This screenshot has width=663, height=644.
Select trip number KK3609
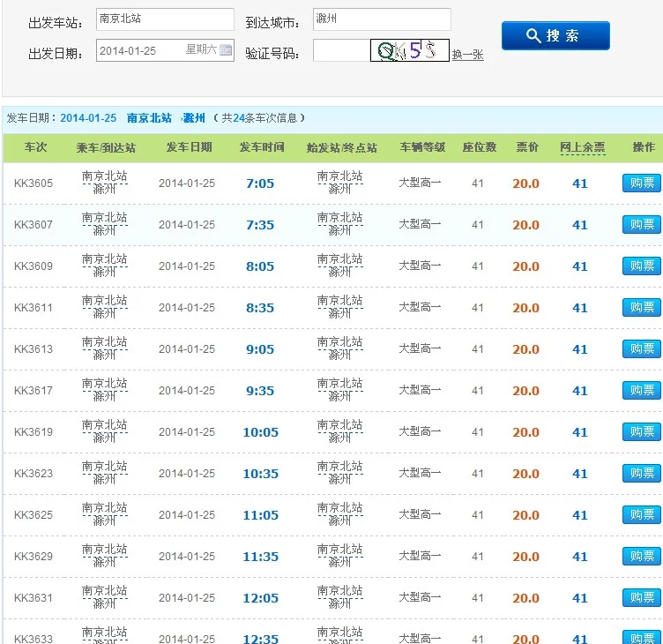coord(34,266)
